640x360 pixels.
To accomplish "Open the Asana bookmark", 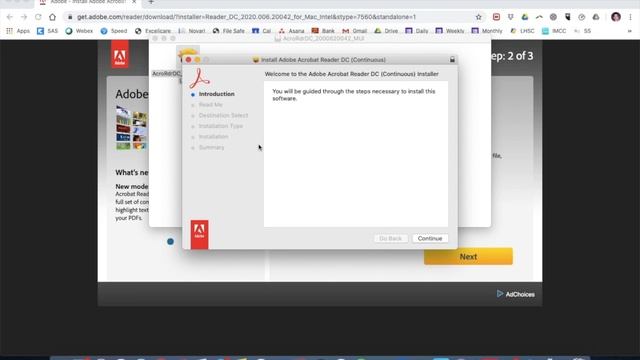I will pos(291,31).
